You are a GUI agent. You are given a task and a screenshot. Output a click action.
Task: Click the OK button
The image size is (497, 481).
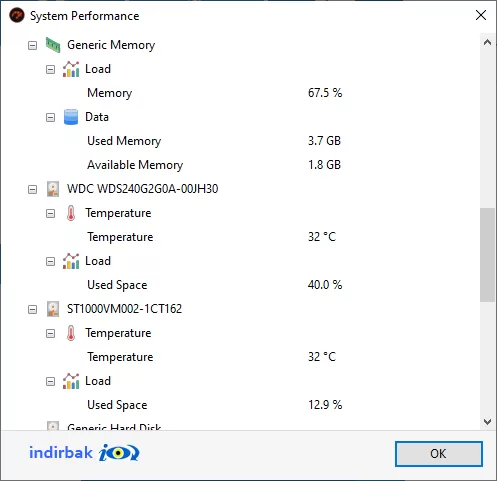tap(439, 454)
